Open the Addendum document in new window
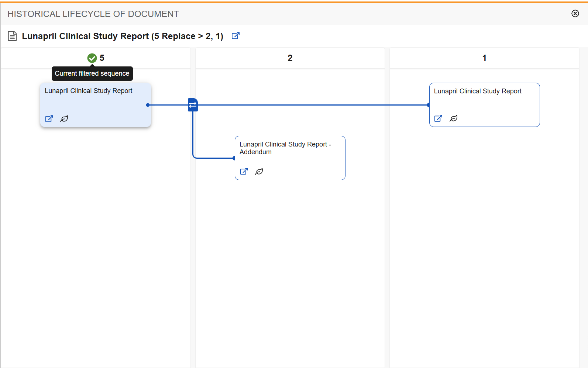Image resolution: width=588 pixels, height=372 pixels. [x=244, y=172]
